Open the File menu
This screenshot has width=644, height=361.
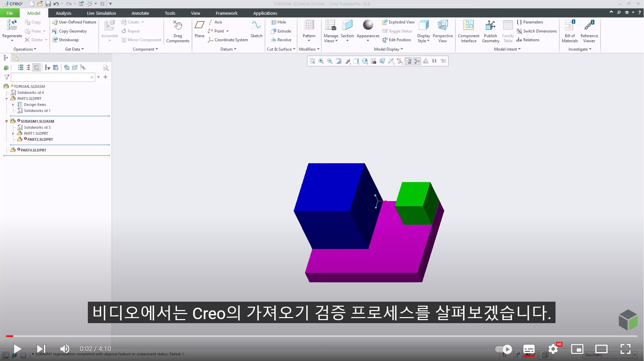[x=10, y=13]
